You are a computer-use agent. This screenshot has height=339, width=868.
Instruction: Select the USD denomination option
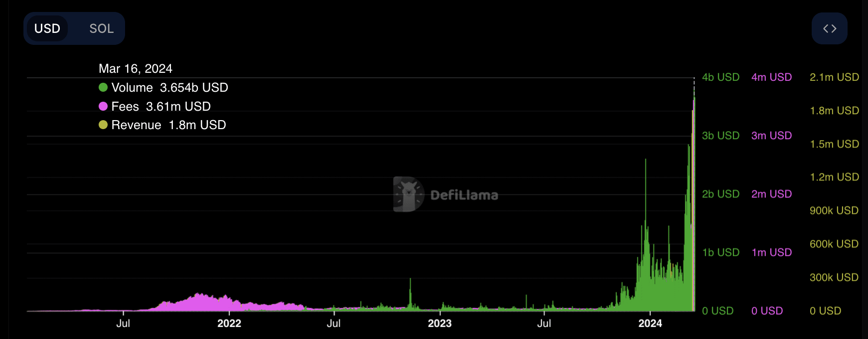click(47, 29)
